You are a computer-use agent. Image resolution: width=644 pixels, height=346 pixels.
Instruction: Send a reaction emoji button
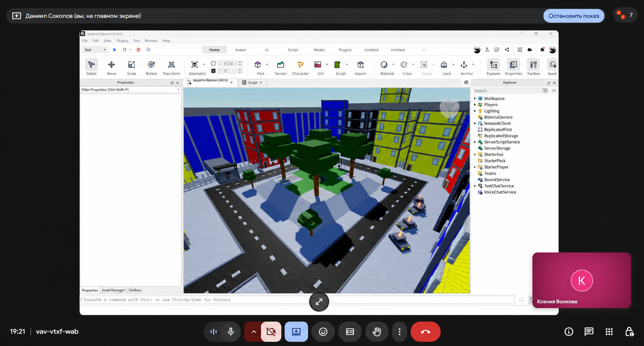tap(323, 332)
